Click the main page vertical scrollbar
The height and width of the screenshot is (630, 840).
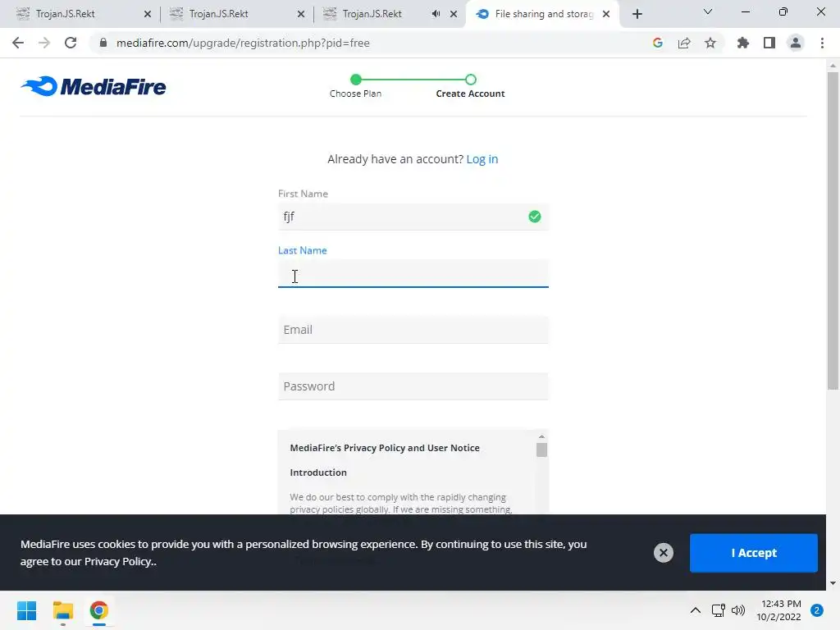pyautogui.click(x=833, y=231)
